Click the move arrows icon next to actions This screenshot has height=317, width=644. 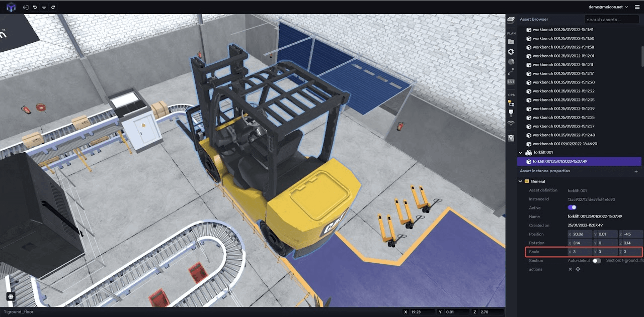tap(578, 269)
